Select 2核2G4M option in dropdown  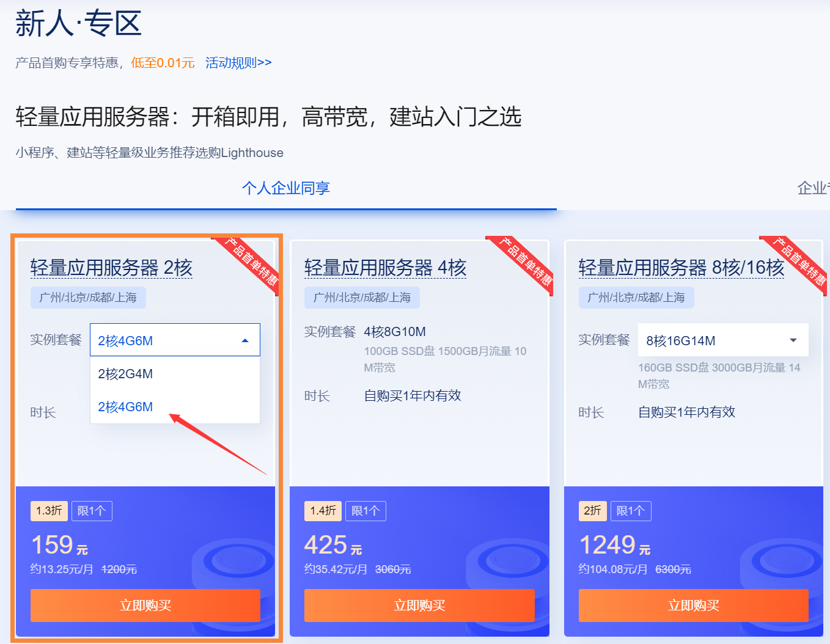click(175, 374)
